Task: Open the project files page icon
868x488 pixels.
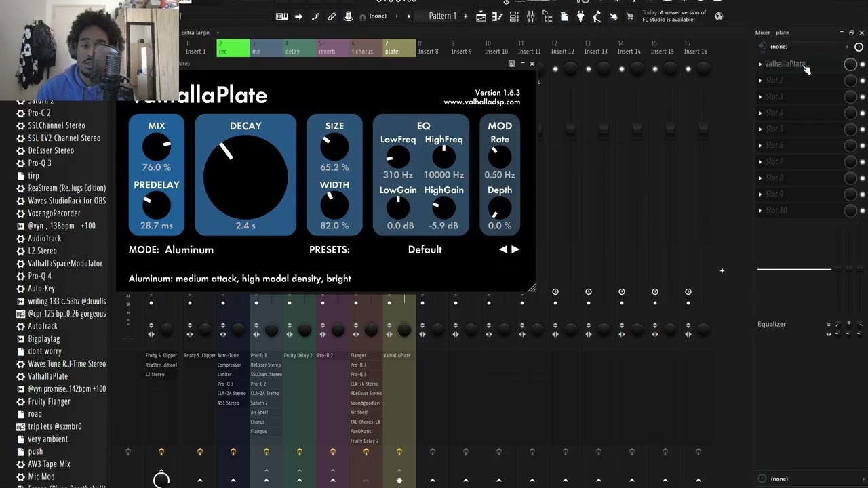Action: (564, 16)
